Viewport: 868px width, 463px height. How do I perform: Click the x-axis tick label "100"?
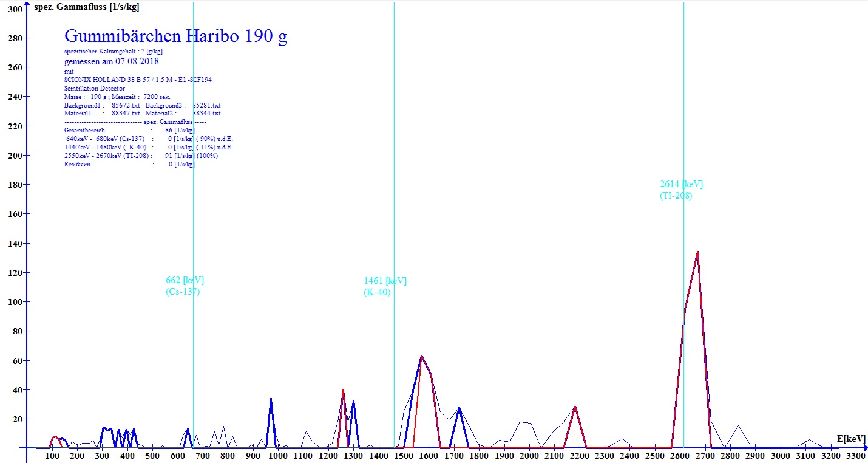[53, 456]
